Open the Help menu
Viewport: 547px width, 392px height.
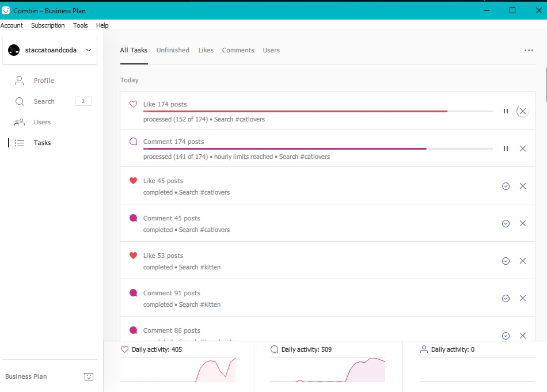102,25
